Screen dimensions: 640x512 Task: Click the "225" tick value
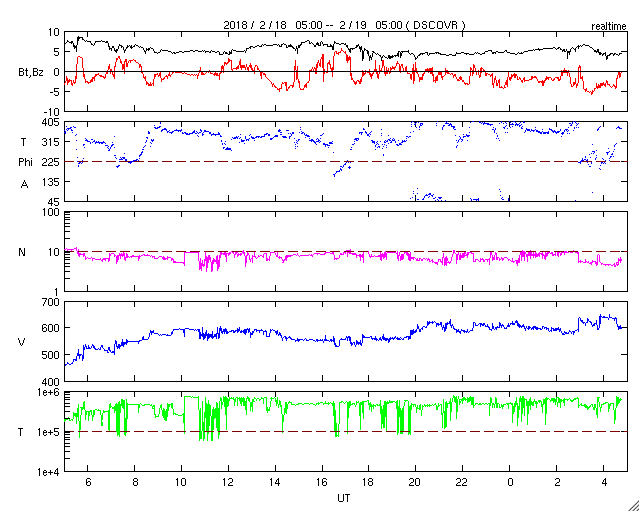tap(51, 162)
